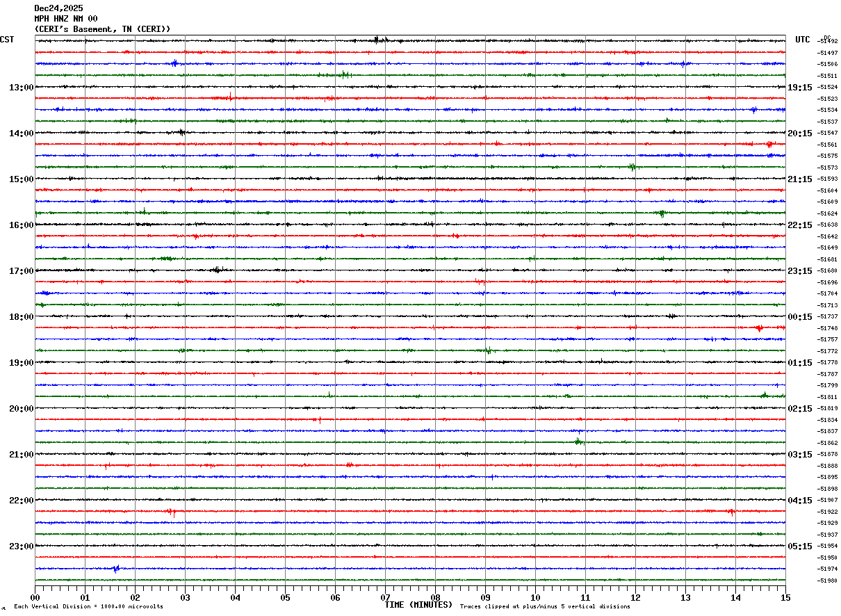Click DC offset value -51799

coord(828,386)
